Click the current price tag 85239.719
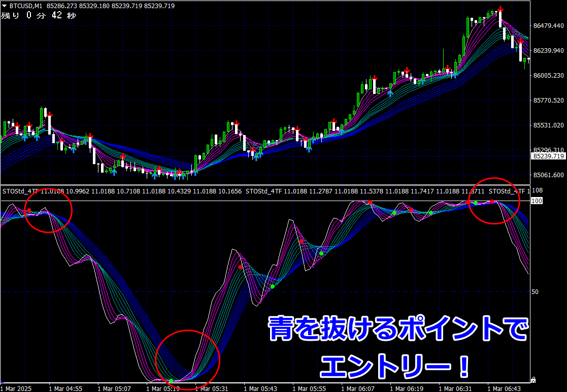Viewport: 567px width, 392px height. click(549, 156)
